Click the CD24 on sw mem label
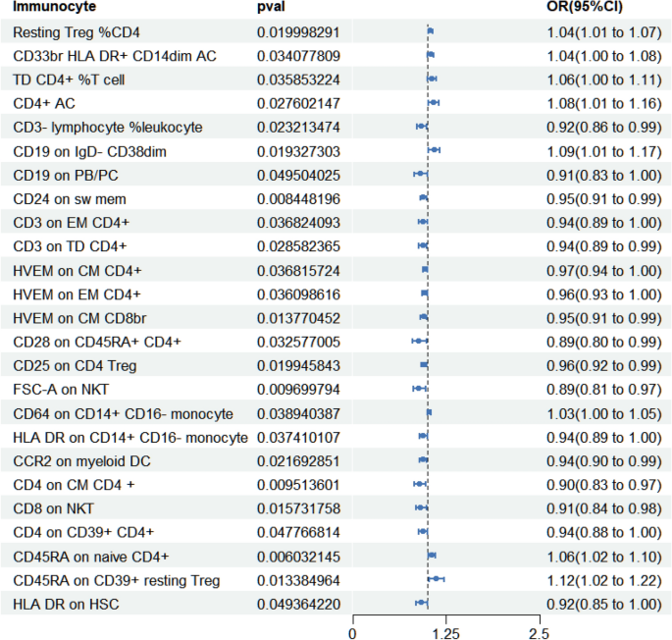 (x=70, y=199)
